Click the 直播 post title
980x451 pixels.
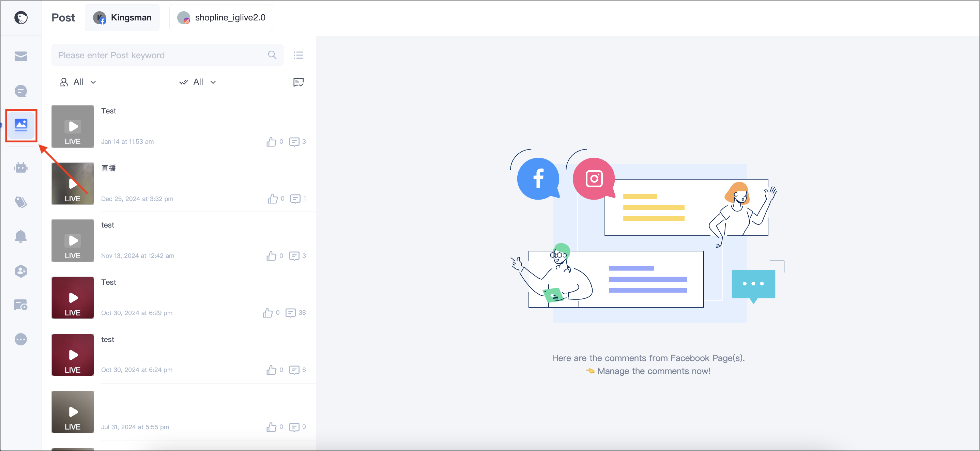(x=108, y=168)
